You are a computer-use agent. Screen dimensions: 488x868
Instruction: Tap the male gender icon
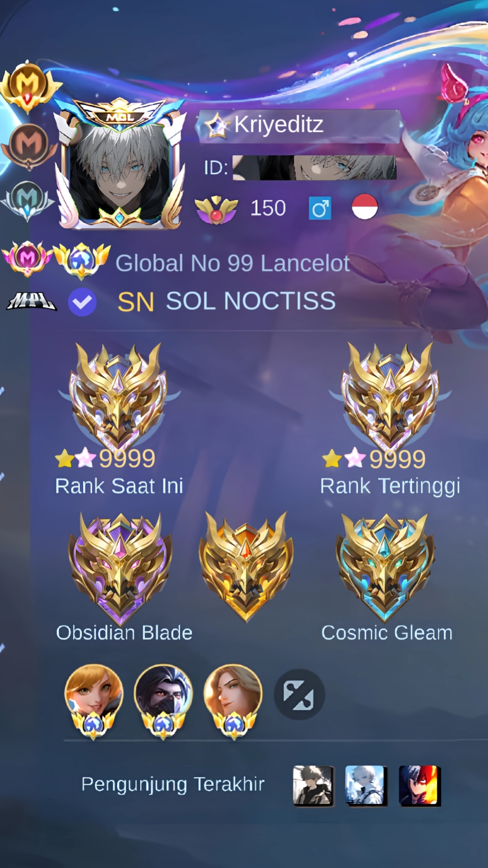(x=320, y=209)
